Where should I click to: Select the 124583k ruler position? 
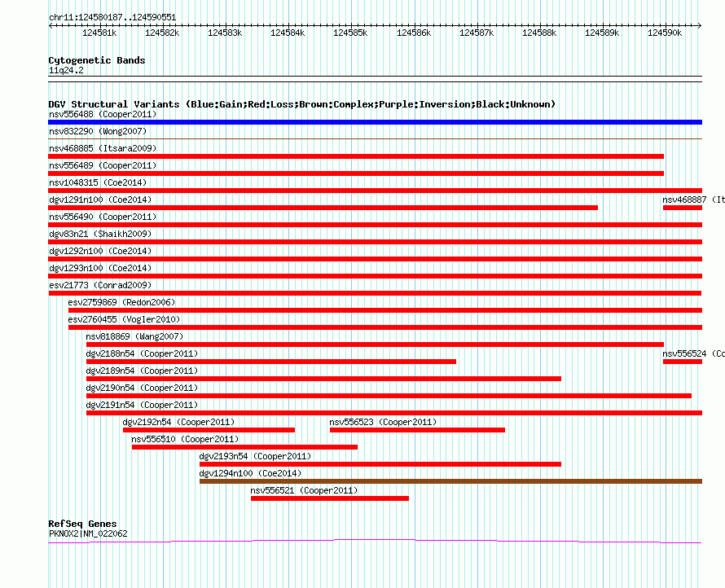[x=225, y=33]
